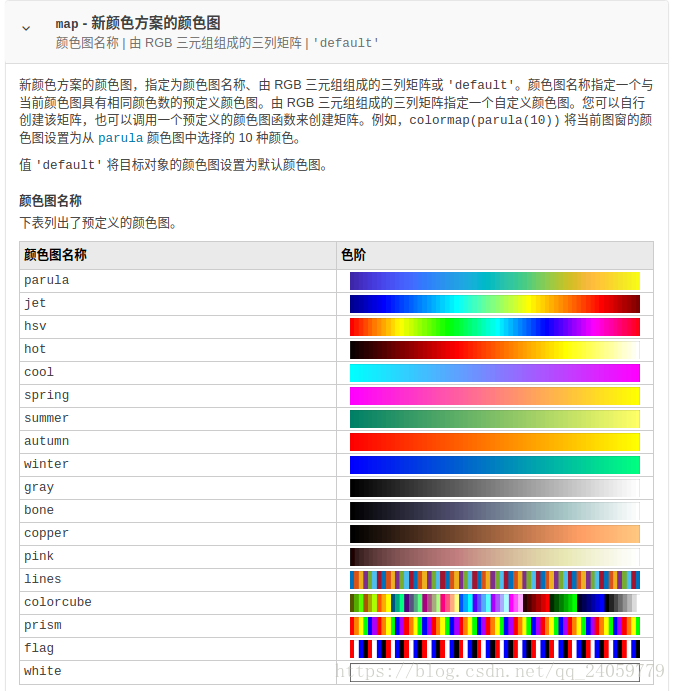This screenshot has height=691, width=676.
Task: Click the table cell 'cool'
Action: coord(178,373)
